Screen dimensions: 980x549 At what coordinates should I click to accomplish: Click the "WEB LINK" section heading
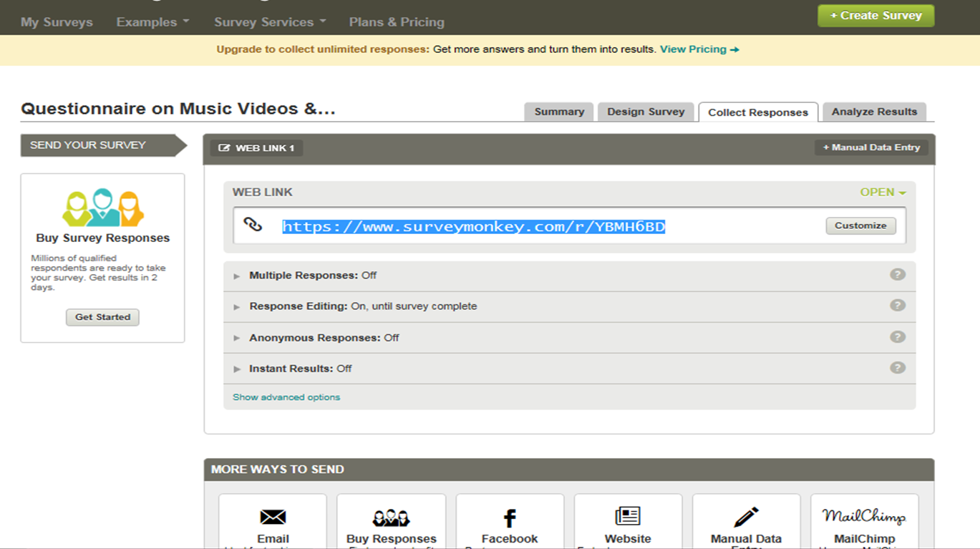coord(263,192)
